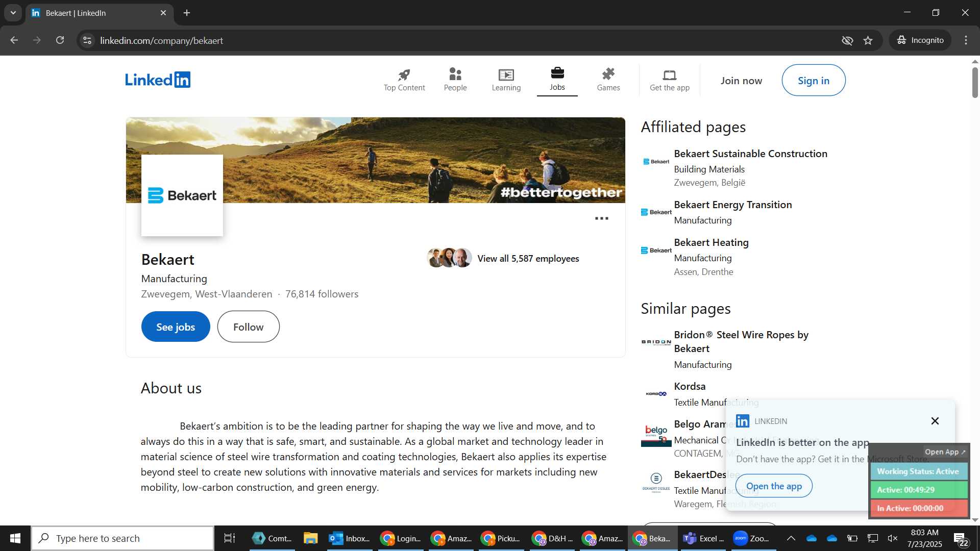The height and width of the screenshot is (551, 980).
Task: Click the taskbar clock and date
Action: [x=924, y=538]
